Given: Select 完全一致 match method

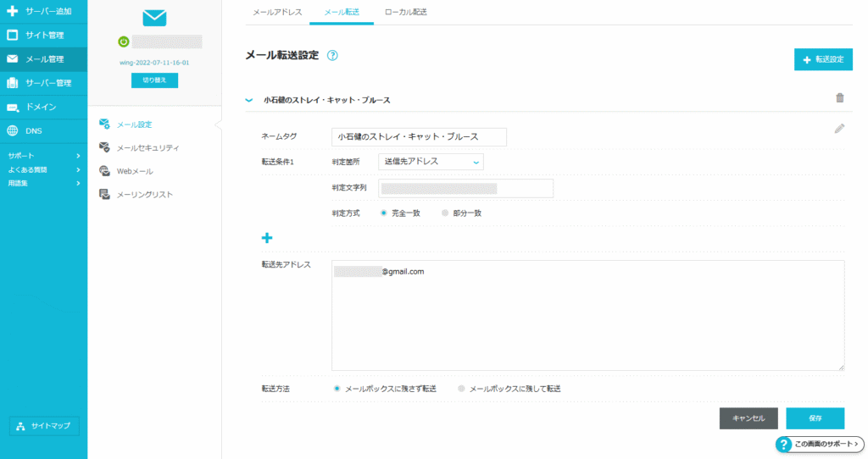Looking at the screenshot, I should point(384,213).
